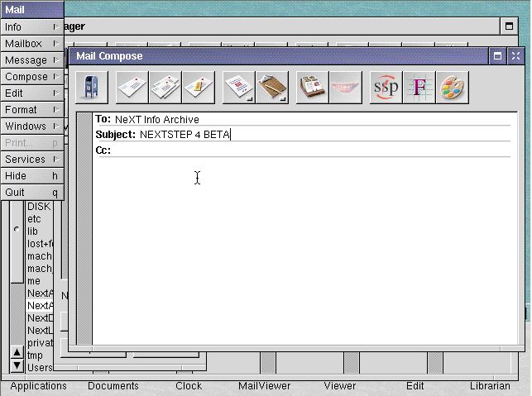Click the MailViewer shelf label

tap(264, 386)
